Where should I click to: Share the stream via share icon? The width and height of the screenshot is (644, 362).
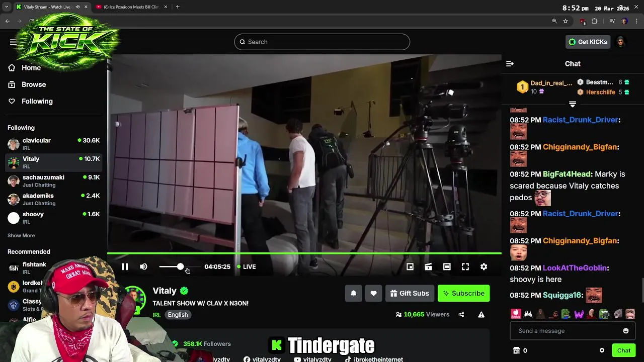click(x=461, y=315)
